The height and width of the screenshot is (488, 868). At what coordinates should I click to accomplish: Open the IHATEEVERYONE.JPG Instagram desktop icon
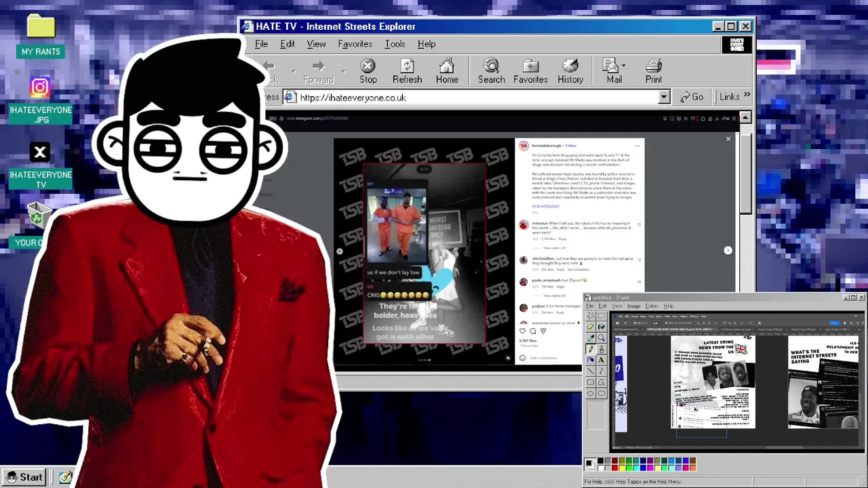point(40,100)
